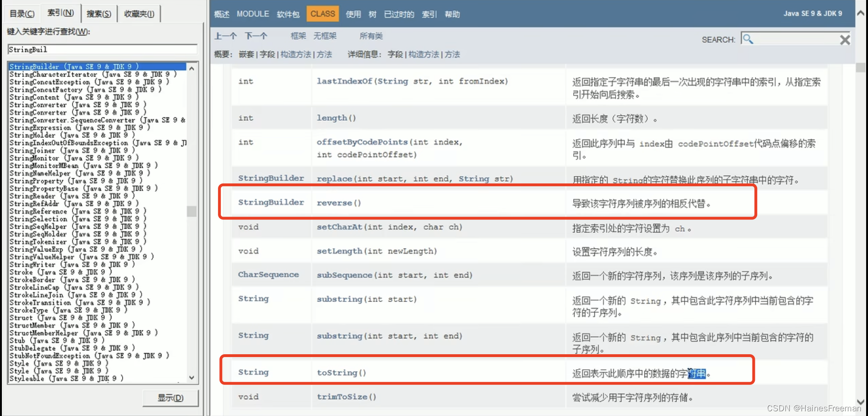Select StringBuilder entry in index list

[x=97, y=67]
